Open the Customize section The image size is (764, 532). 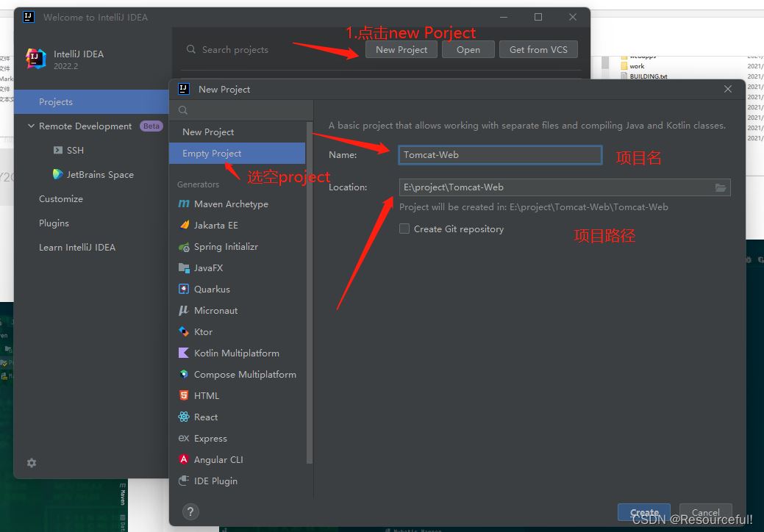tap(61, 198)
